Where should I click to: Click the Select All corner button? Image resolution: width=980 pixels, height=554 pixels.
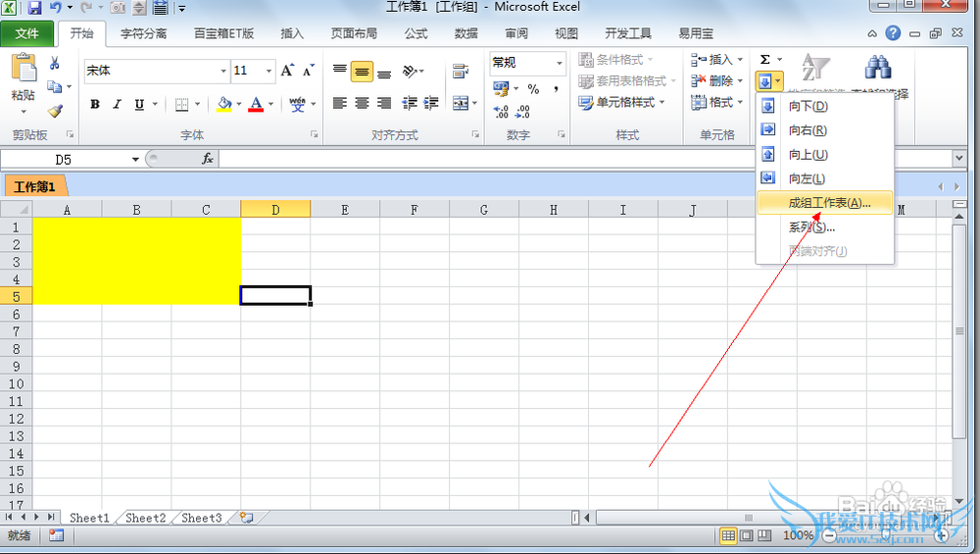pyautogui.click(x=17, y=209)
